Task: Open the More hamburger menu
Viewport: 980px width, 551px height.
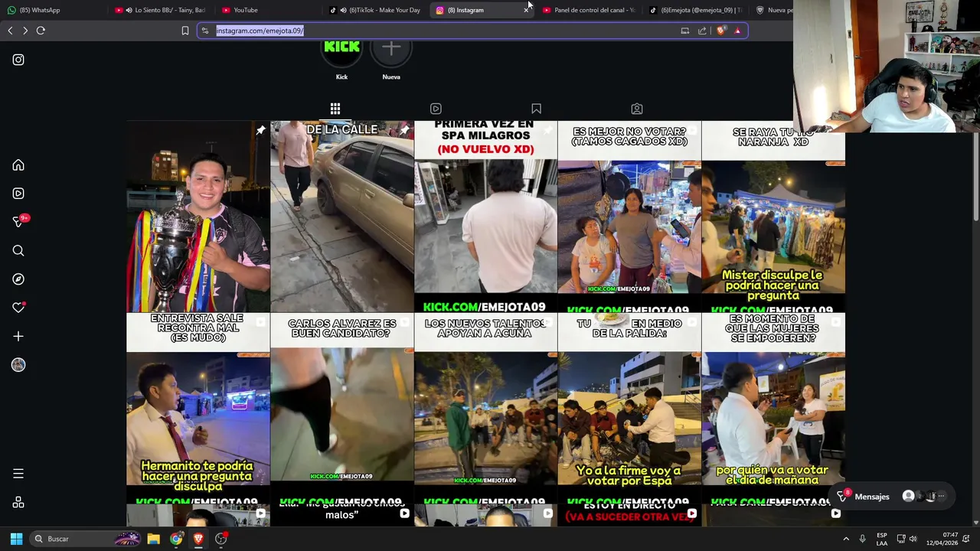Action: [x=18, y=474]
